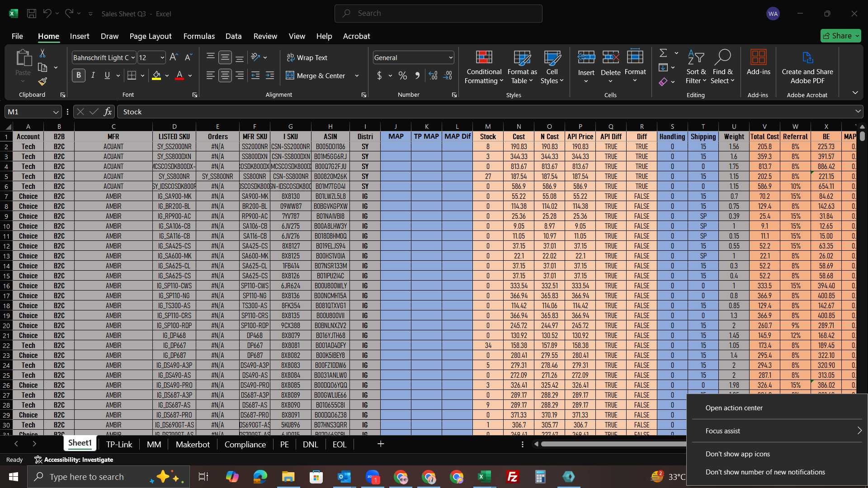This screenshot has height=488, width=868.
Task: Open the Formulas ribbon tab
Action: (199, 36)
